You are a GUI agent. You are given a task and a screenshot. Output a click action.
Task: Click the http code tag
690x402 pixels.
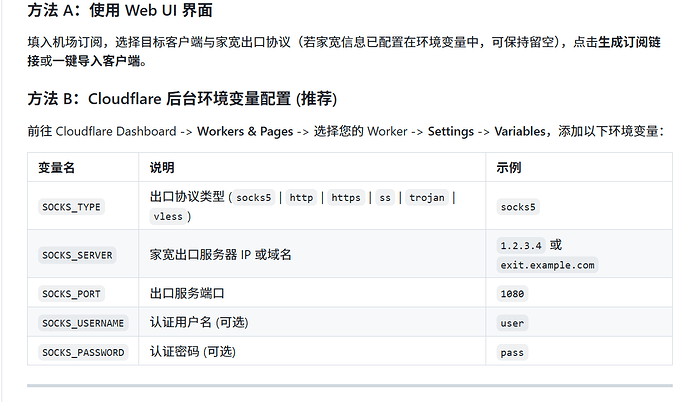(x=301, y=197)
